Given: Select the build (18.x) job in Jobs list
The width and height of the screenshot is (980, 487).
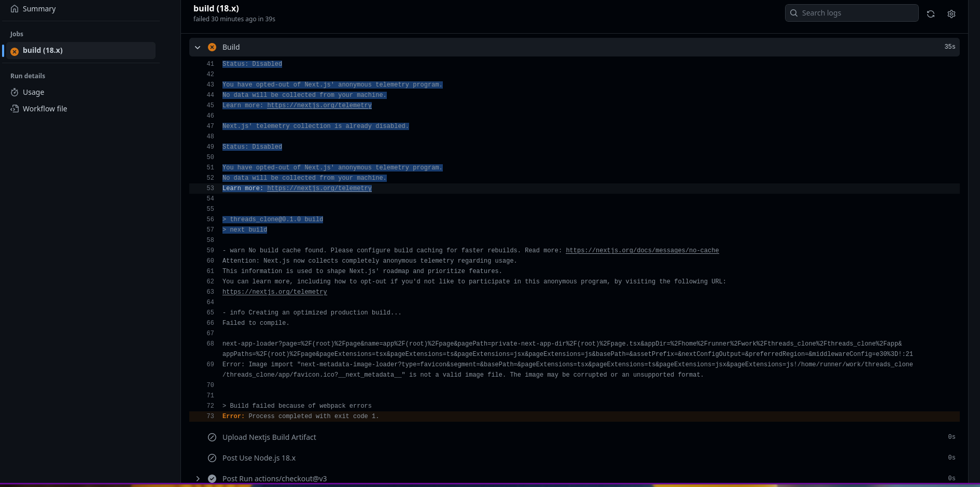Looking at the screenshot, I should (x=43, y=50).
